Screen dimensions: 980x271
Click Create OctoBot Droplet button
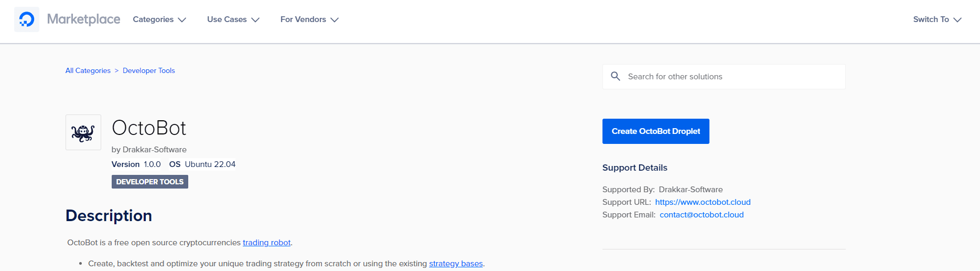pos(656,131)
